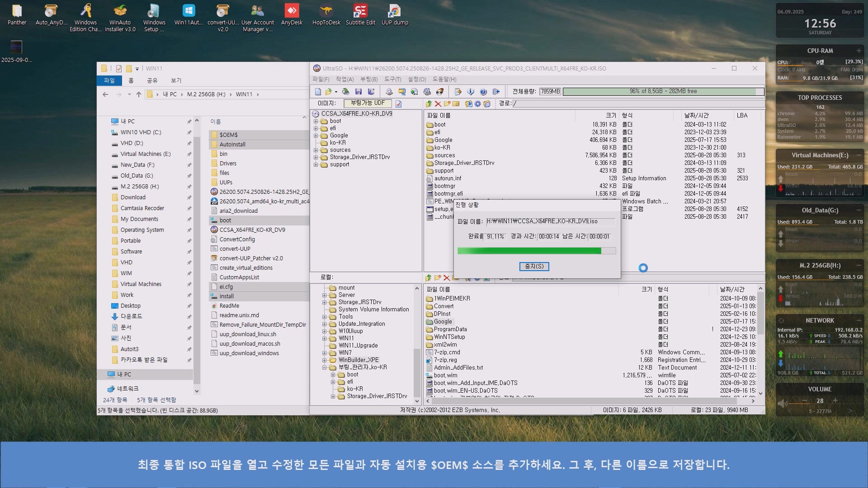Click the Rename icon in image pane toolbar
This screenshot has width=868, height=488.
[456, 104]
